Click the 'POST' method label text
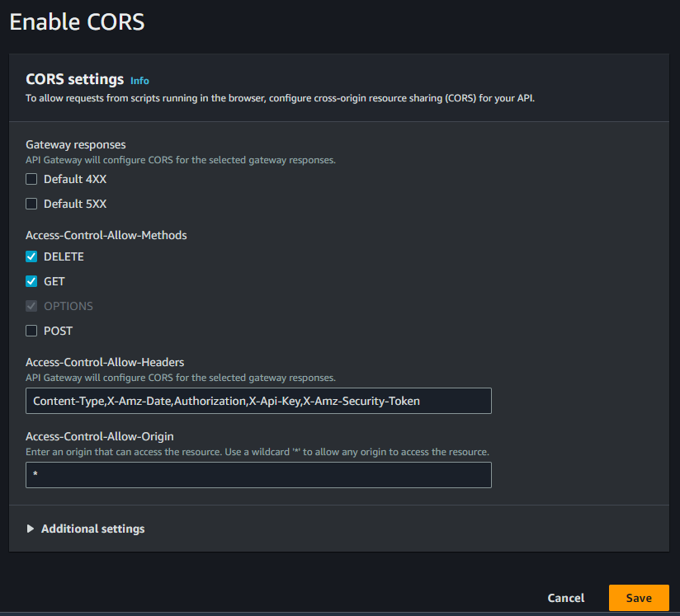 point(58,331)
